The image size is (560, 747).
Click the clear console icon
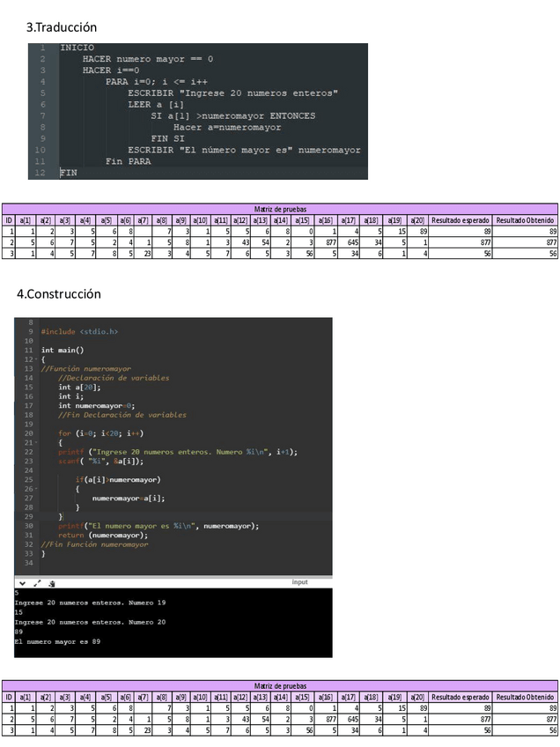coord(52,582)
